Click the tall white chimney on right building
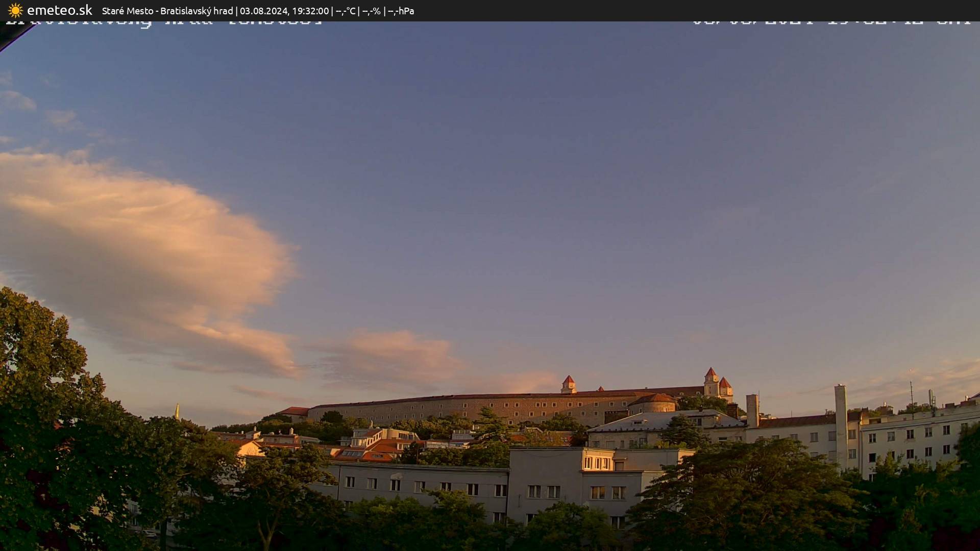The image size is (980, 551). 841,423
